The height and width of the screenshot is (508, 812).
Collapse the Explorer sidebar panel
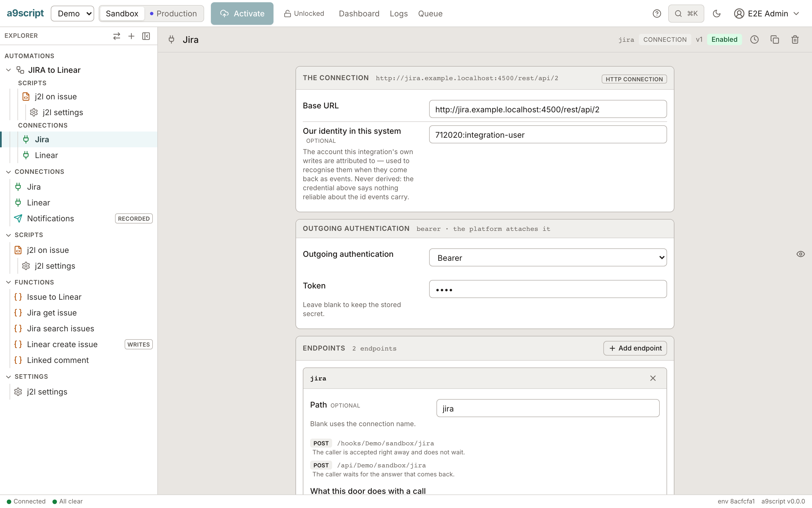(146, 36)
